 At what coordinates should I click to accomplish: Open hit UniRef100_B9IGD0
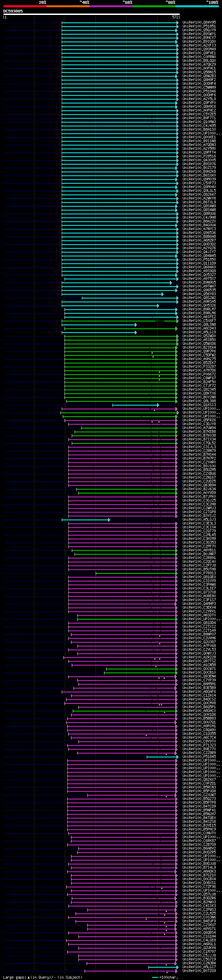coord(199,41)
